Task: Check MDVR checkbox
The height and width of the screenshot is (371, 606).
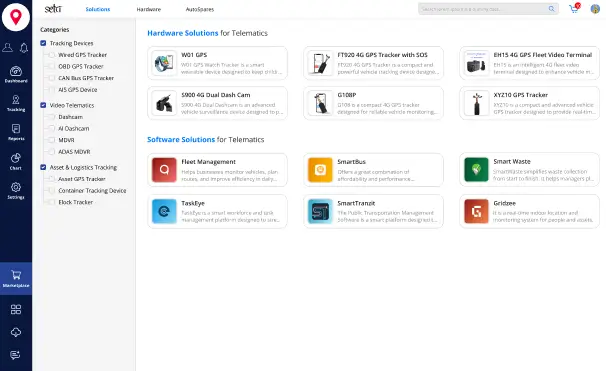Action: [x=51, y=140]
